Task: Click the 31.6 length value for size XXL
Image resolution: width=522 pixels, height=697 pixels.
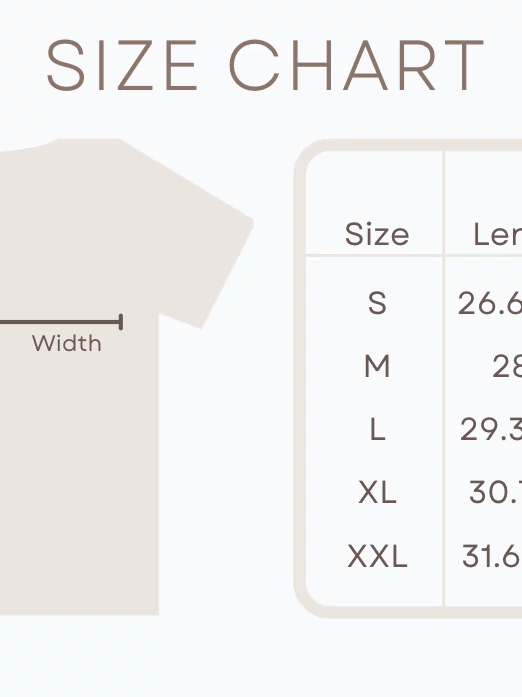Action: [492, 556]
